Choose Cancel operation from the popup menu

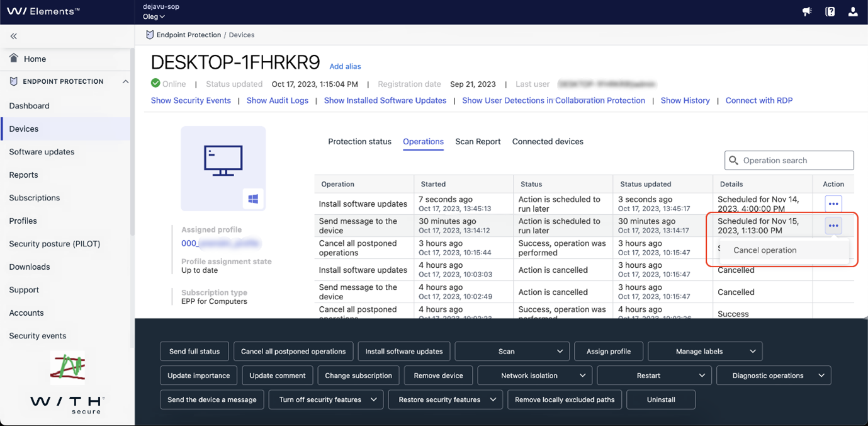click(x=784, y=250)
